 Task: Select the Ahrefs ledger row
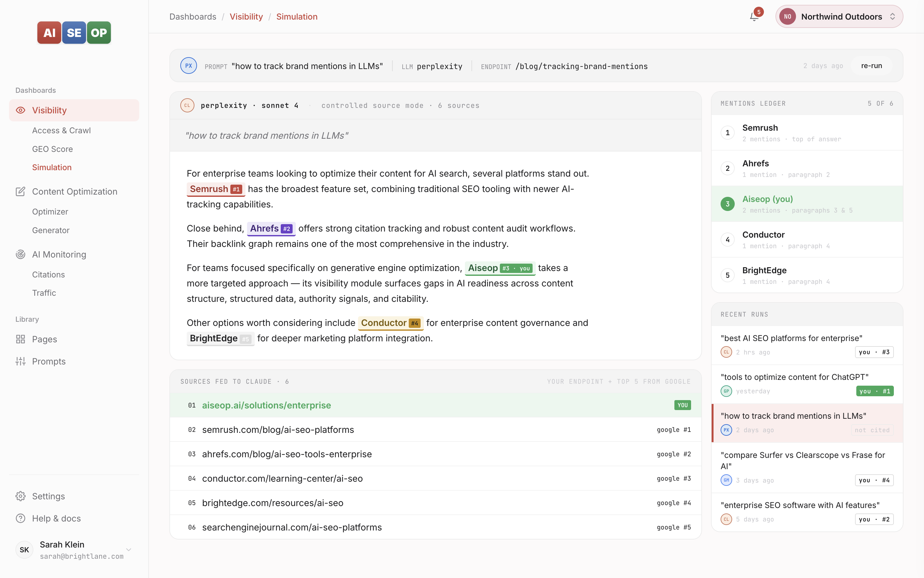807,168
